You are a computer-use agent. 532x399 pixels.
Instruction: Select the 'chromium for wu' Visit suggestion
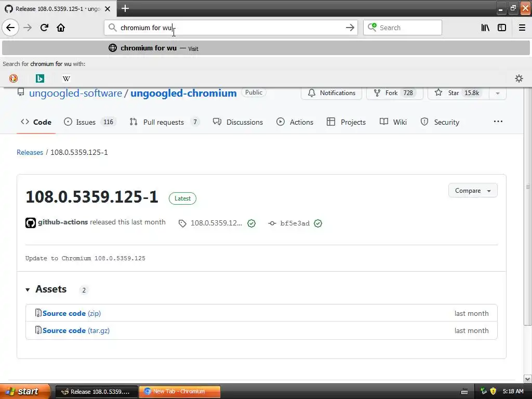[265, 48]
